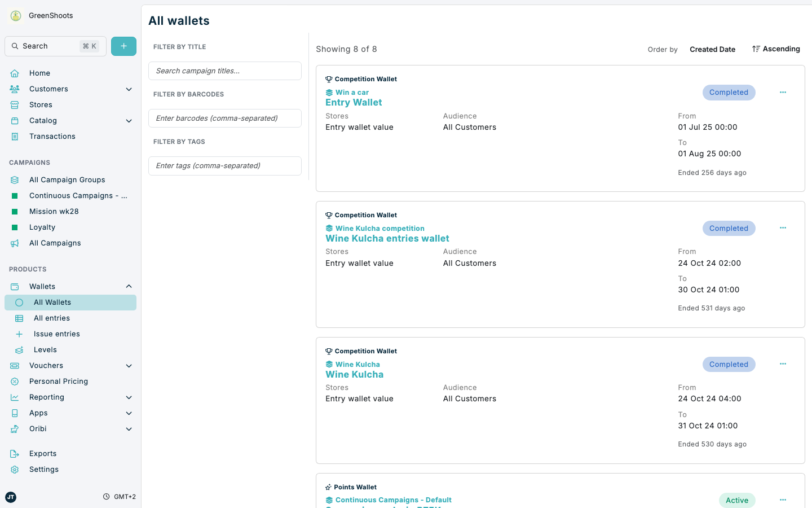812x508 pixels.
Task: Expand the Customers menu
Action: (x=129, y=89)
